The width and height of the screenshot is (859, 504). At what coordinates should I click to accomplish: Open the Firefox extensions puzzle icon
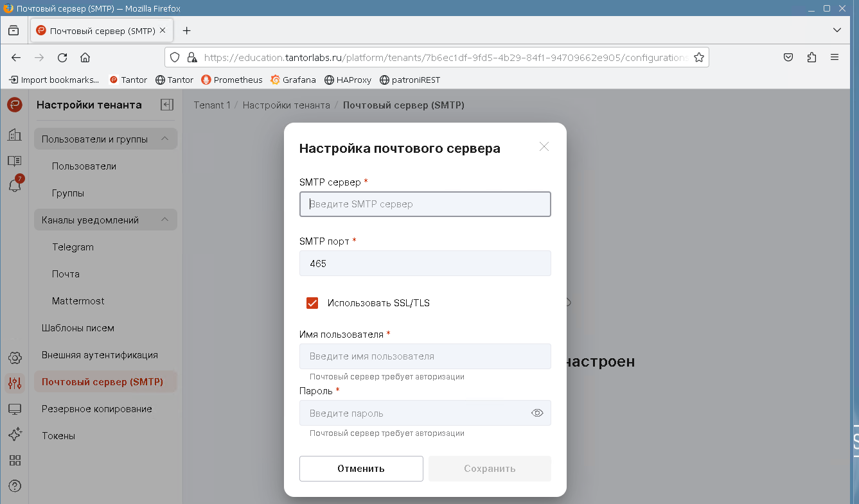click(x=811, y=57)
